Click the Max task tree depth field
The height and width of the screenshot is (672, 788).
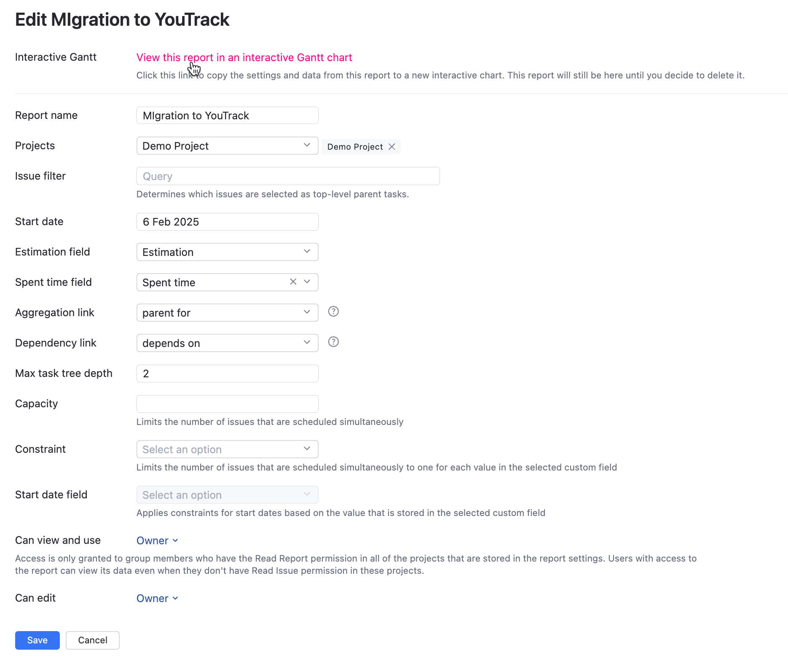click(227, 374)
